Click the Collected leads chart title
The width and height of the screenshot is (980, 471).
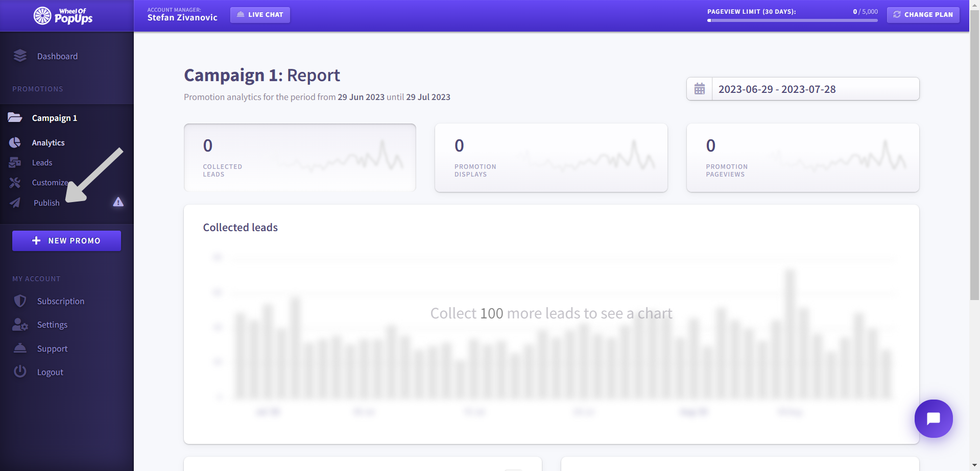241,228
